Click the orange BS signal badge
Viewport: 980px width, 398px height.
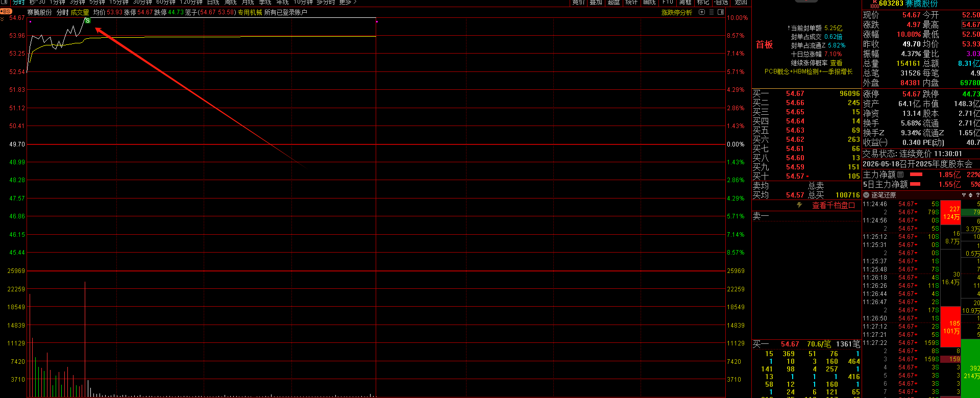tap(6, 11)
